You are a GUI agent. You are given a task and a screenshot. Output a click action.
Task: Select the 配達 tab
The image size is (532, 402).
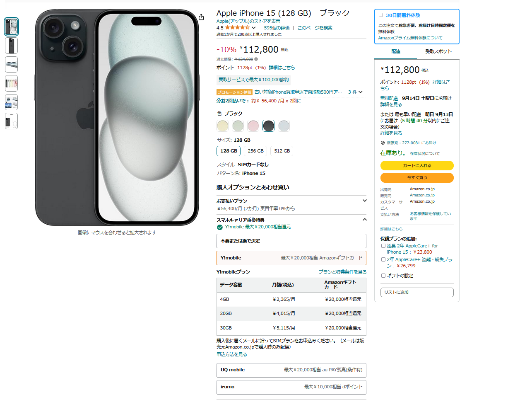[x=396, y=51]
